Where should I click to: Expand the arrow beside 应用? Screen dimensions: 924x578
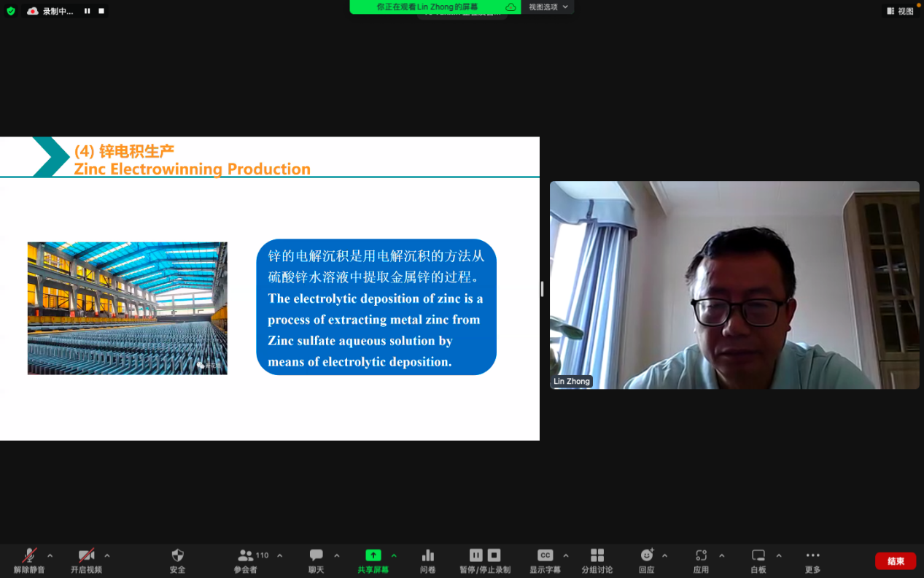pyautogui.click(x=722, y=556)
